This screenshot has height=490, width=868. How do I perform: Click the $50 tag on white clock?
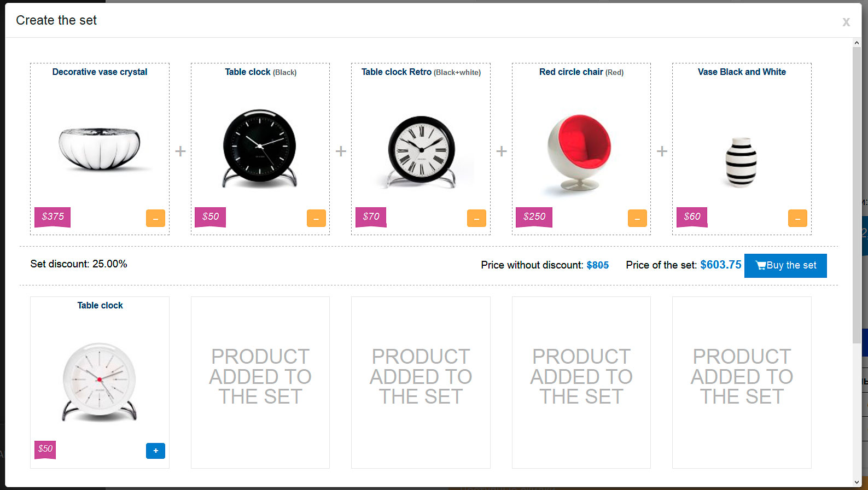[x=45, y=449]
